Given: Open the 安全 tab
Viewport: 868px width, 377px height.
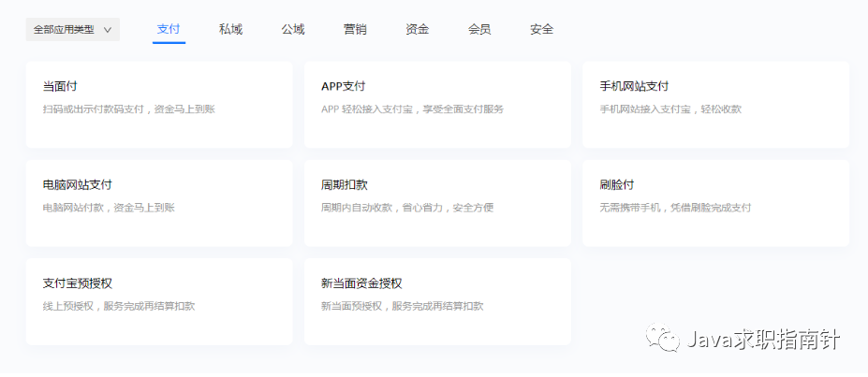Looking at the screenshot, I should [x=541, y=29].
